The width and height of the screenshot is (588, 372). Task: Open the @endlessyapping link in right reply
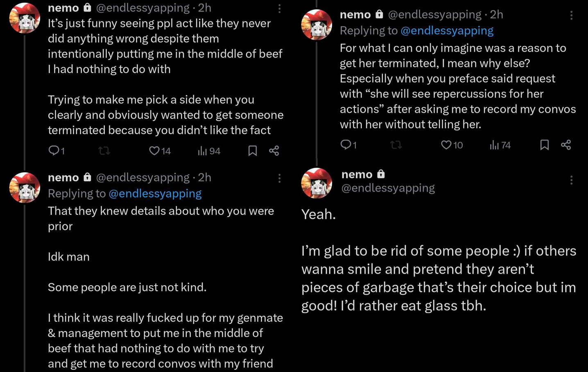click(x=447, y=30)
